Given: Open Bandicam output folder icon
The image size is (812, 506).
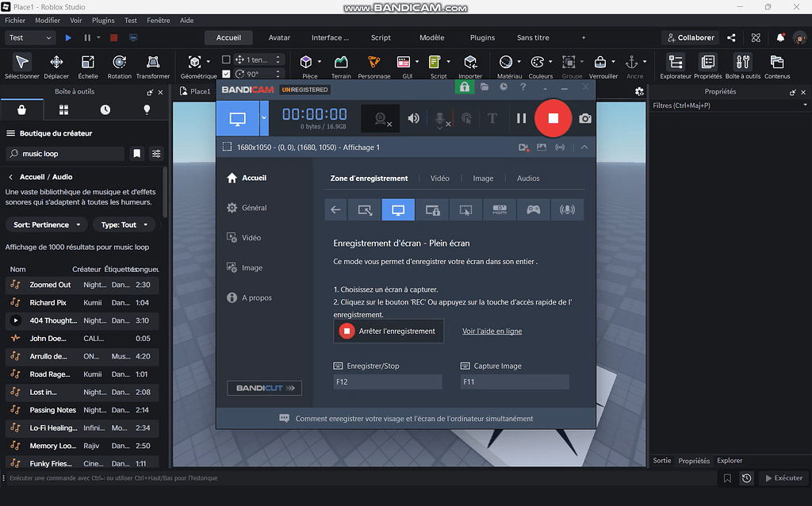Looking at the screenshot, I should [485, 87].
